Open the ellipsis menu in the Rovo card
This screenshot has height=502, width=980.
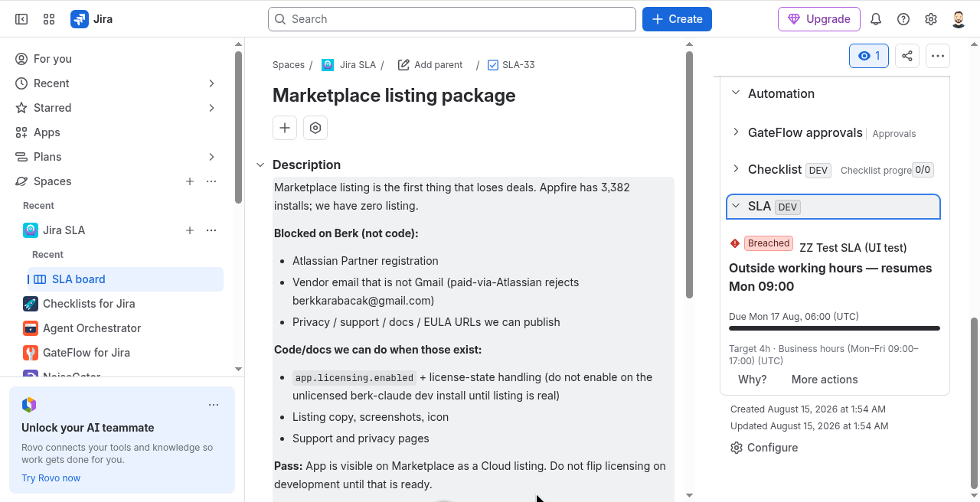click(214, 405)
